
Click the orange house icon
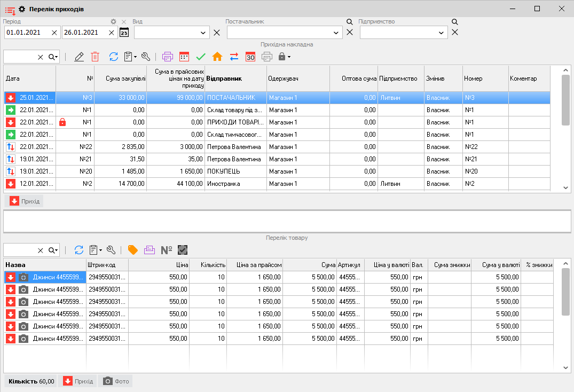pos(217,57)
